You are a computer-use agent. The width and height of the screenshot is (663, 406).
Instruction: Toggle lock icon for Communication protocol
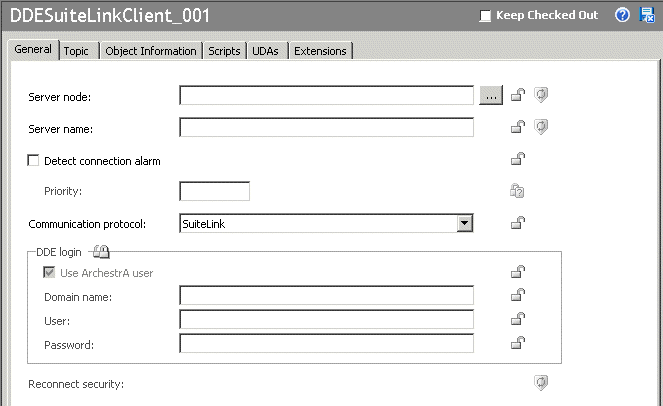coord(518,223)
